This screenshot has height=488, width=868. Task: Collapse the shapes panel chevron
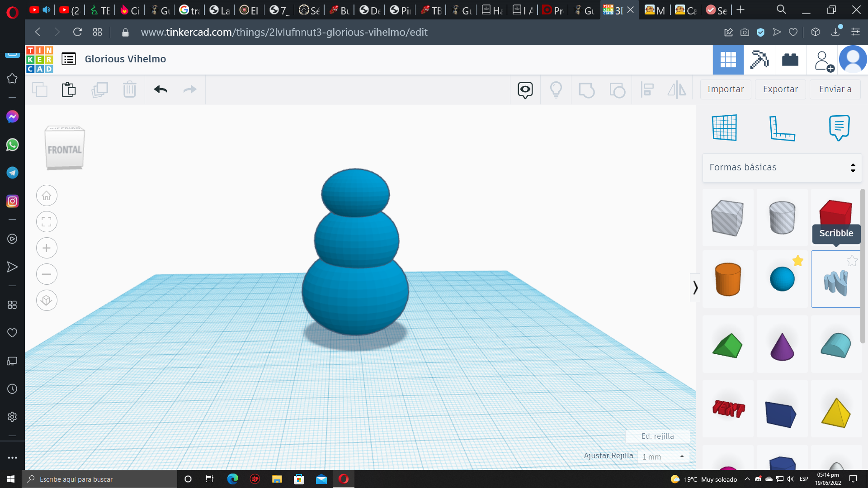pos(695,287)
